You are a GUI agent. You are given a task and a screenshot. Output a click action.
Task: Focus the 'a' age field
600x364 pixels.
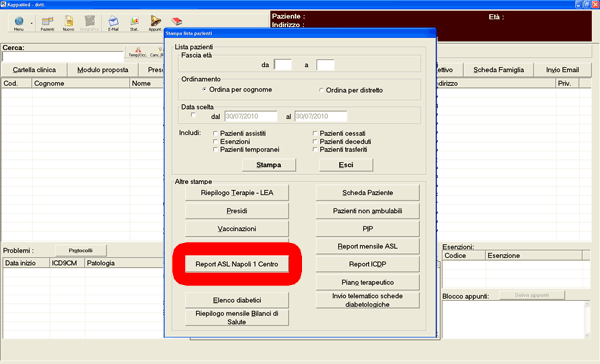[x=325, y=65]
